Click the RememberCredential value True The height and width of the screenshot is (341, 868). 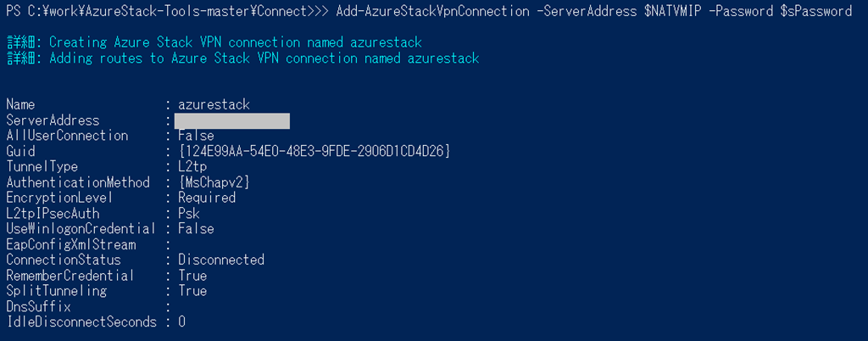point(192,275)
